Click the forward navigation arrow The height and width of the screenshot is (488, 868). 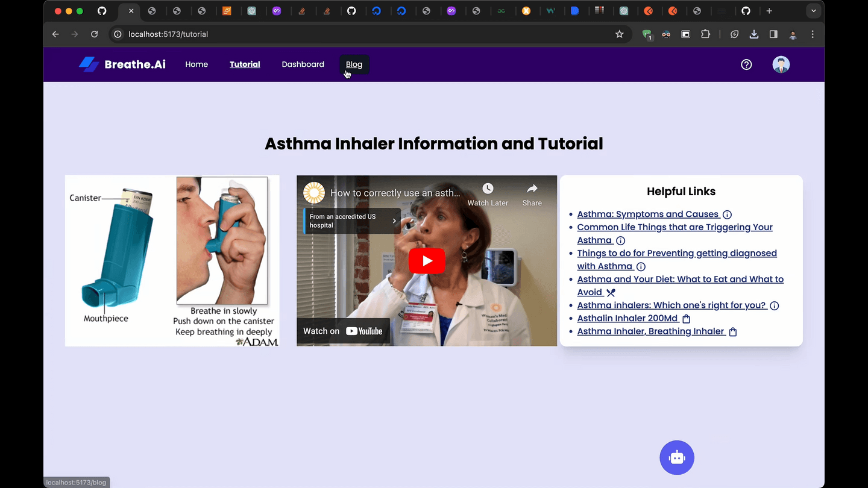tap(75, 34)
